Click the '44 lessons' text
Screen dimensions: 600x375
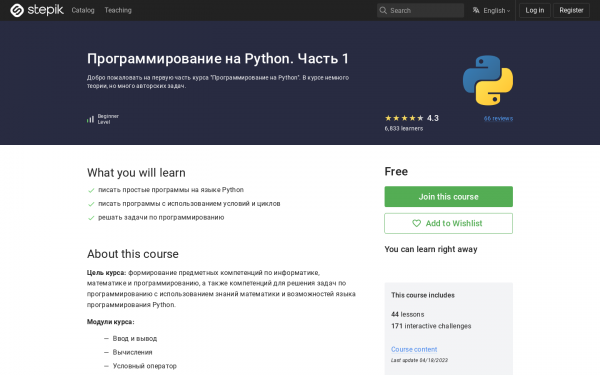click(x=408, y=315)
